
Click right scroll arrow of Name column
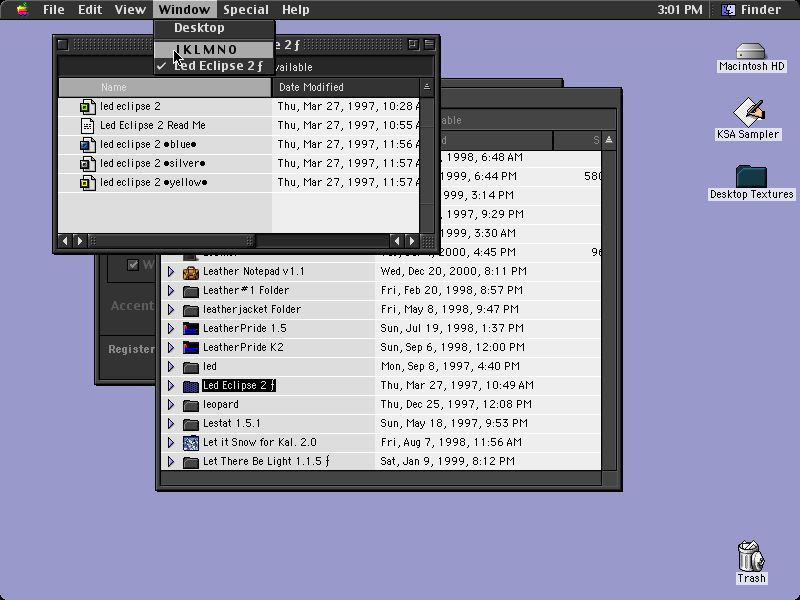(x=80, y=241)
